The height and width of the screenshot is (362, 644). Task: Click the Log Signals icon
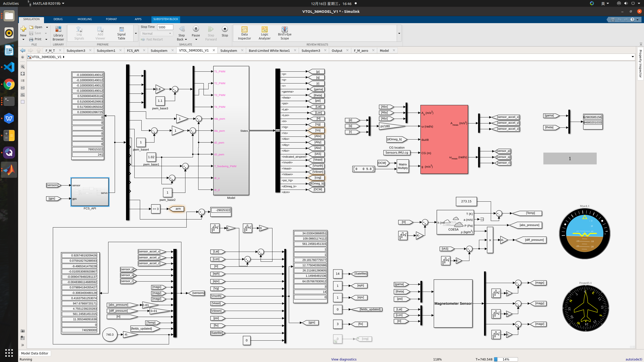(79, 33)
